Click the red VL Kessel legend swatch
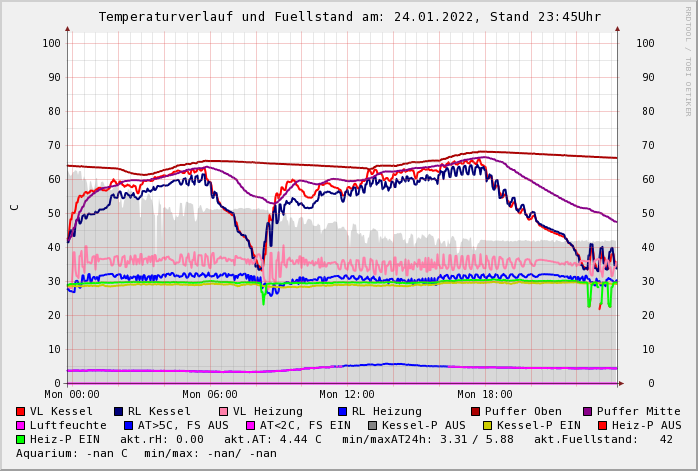This screenshot has height=471, width=698. point(21,411)
